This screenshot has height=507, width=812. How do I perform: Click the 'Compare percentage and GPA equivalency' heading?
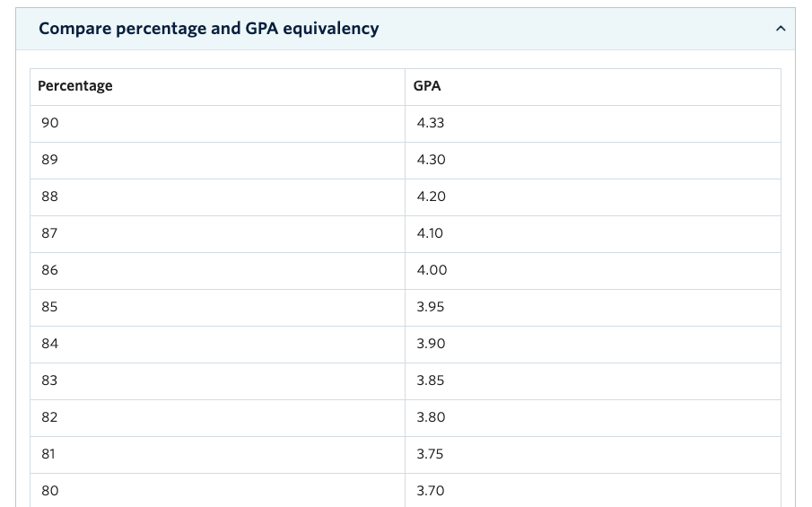[209, 29]
